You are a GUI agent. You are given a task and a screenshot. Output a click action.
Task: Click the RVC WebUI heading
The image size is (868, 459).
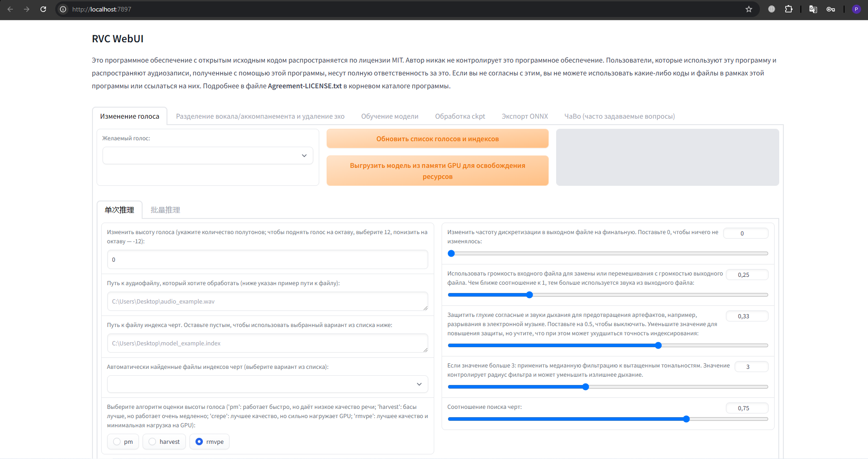pyautogui.click(x=118, y=39)
